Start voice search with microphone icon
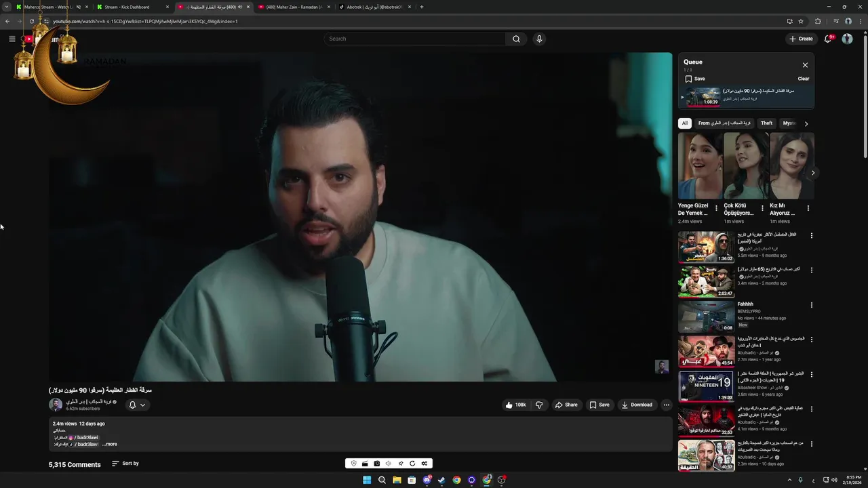The height and width of the screenshot is (488, 868). [x=539, y=39]
